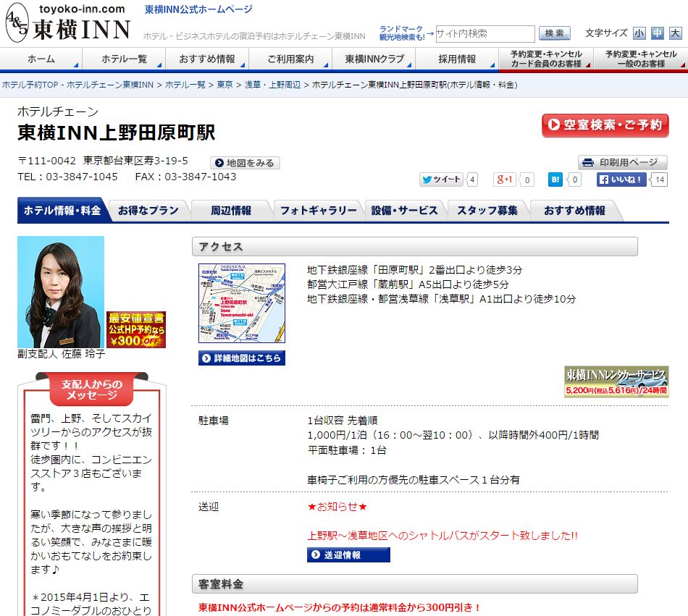688x616 pixels.
Task: Open the 印刷用ページ print page button
Action: click(x=623, y=163)
